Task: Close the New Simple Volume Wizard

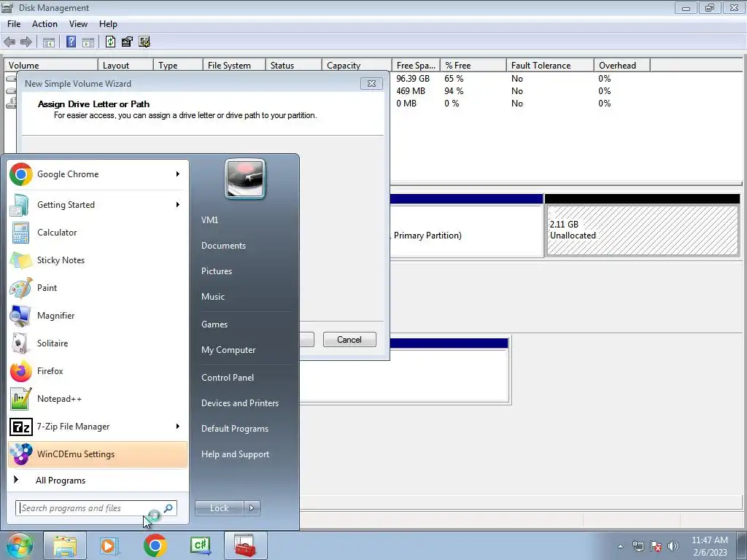Action: (371, 83)
